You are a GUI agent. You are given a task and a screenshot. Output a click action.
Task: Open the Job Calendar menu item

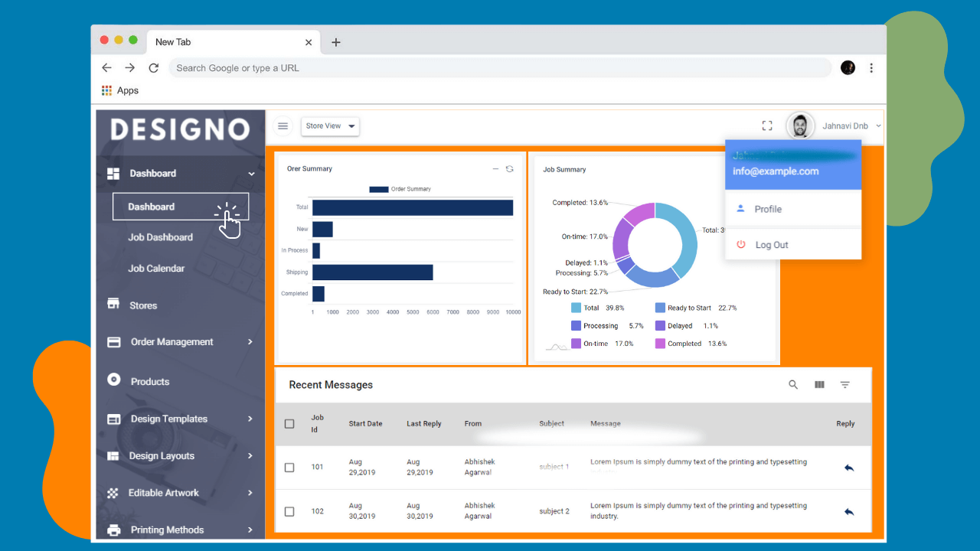pos(157,269)
